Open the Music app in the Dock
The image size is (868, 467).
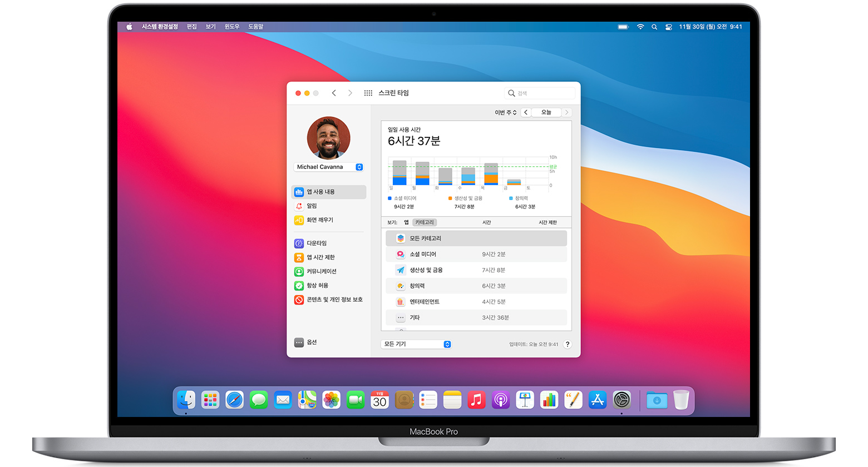476,400
